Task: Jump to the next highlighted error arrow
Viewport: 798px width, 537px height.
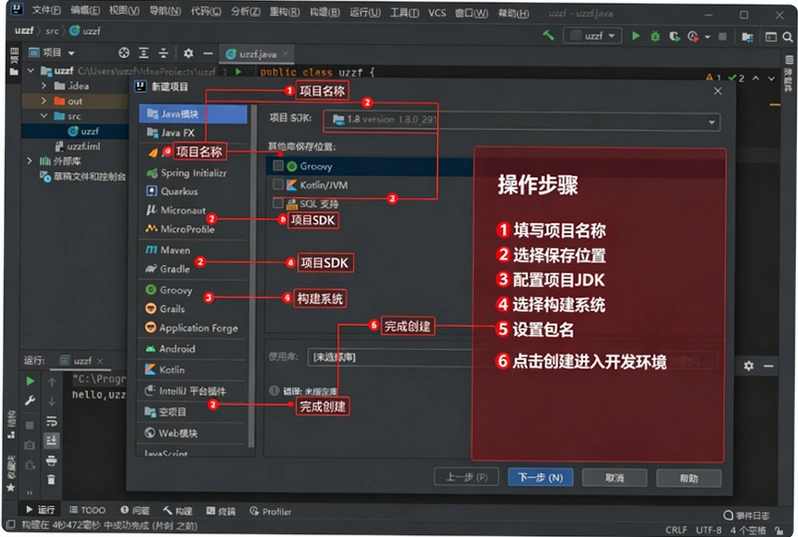Action: pyautogui.click(x=772, y=78)
